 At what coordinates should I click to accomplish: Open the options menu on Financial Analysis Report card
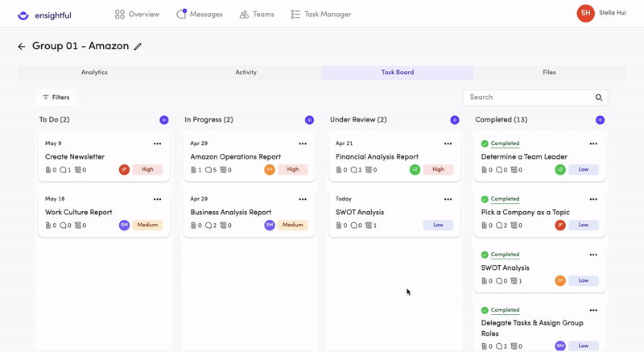pos(448,143)
